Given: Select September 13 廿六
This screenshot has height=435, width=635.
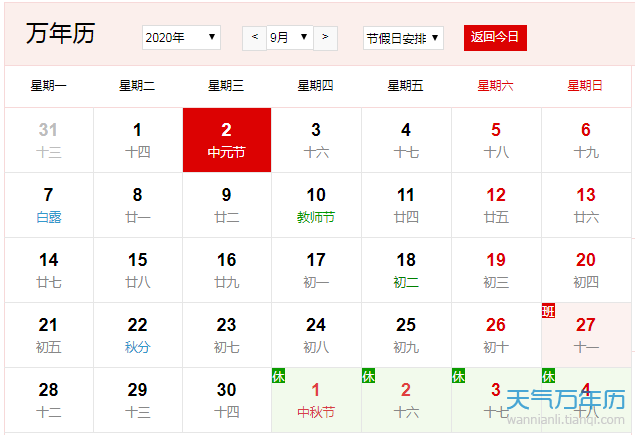Looking at the screenshot, I should pyautogui.click(x=586, y=205).
